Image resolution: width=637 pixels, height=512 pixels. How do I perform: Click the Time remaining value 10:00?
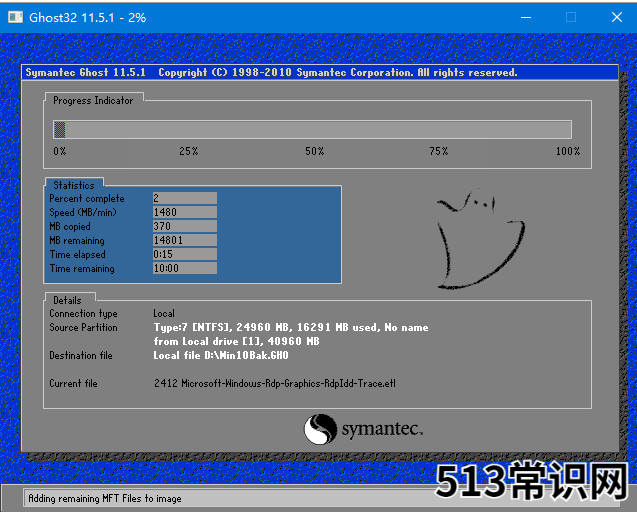point(185,268)
